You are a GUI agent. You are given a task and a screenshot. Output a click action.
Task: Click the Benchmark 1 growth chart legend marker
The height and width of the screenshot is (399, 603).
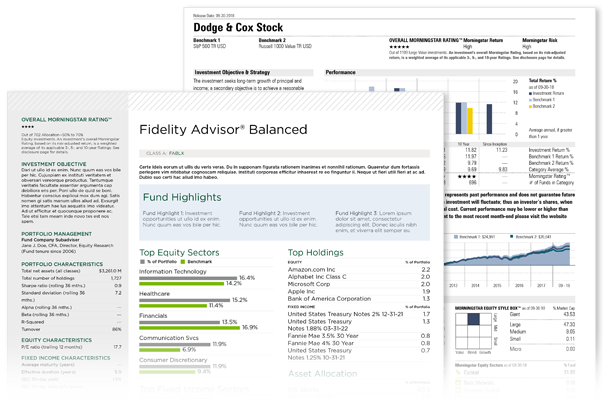pyautogui.click(x=456, y=237)
